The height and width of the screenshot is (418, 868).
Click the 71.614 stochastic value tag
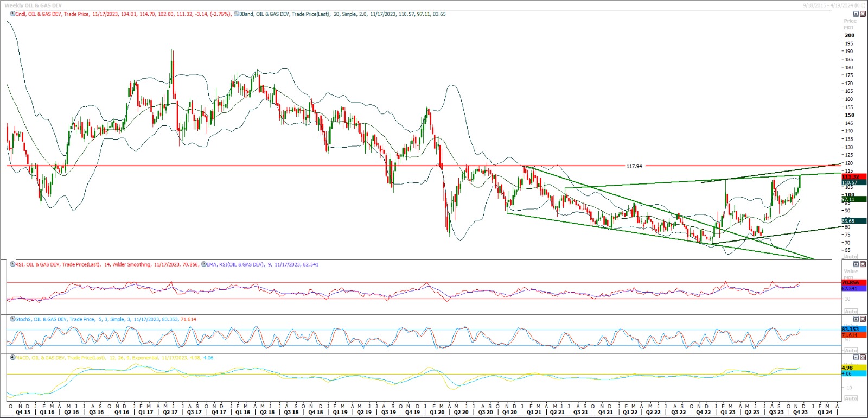coord(854,335)
